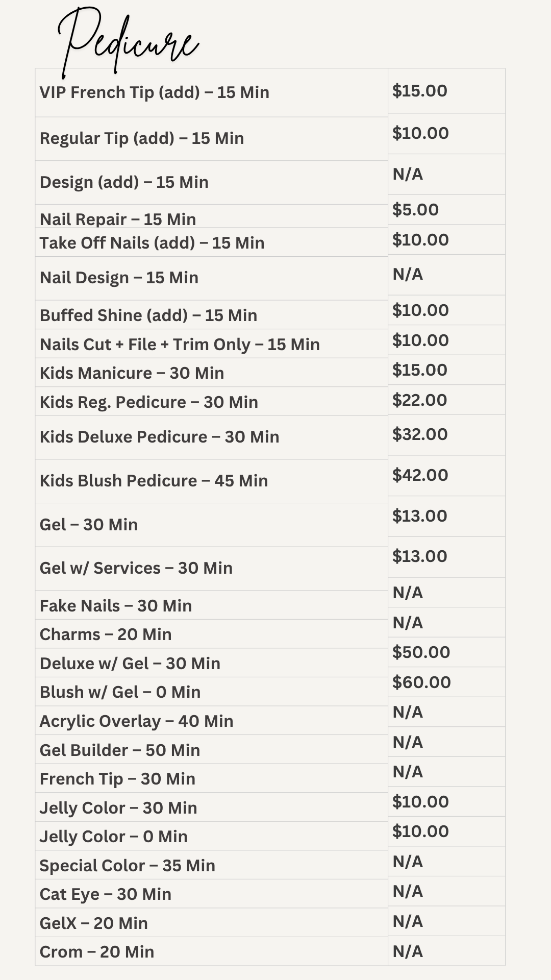Choose Acrylic Overlay – 40 Min
The width and height of the screenshot is (551, 980).
pyautogui.click(x=136, y=721)
